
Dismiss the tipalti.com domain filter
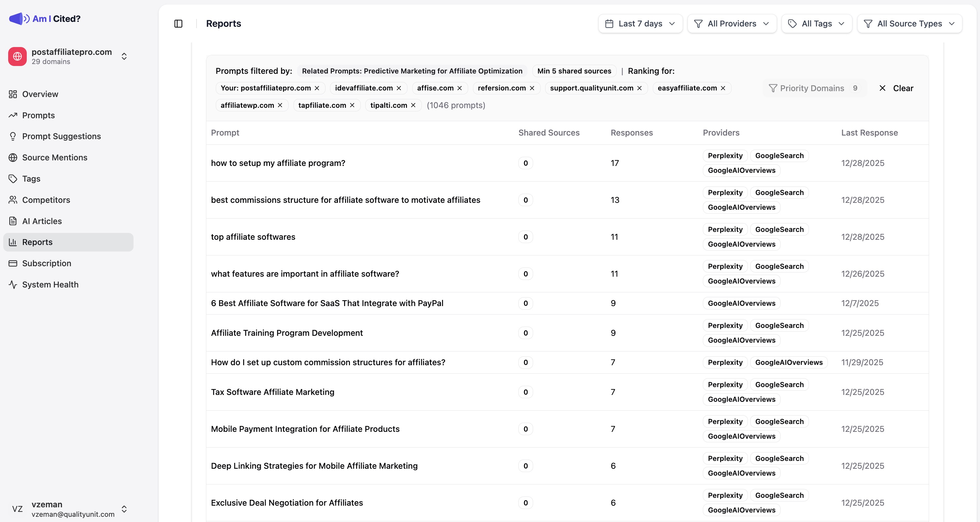[x=413, y=105]
